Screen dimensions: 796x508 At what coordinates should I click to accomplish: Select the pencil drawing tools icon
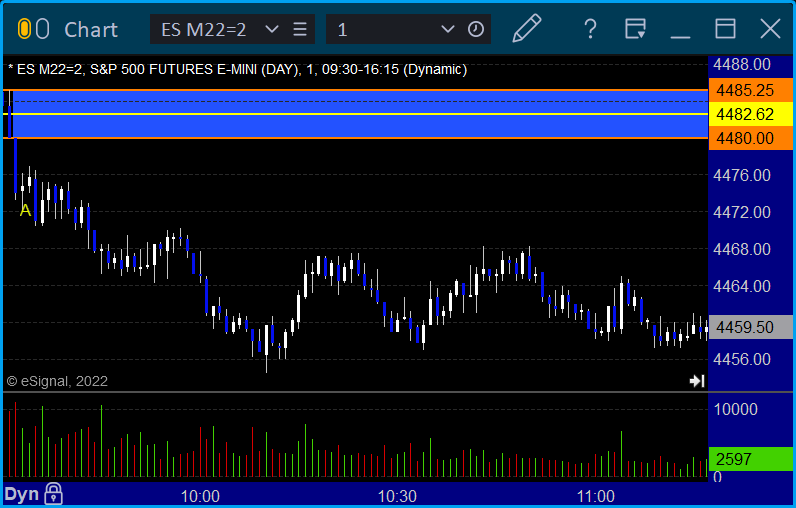click(526, 28)
